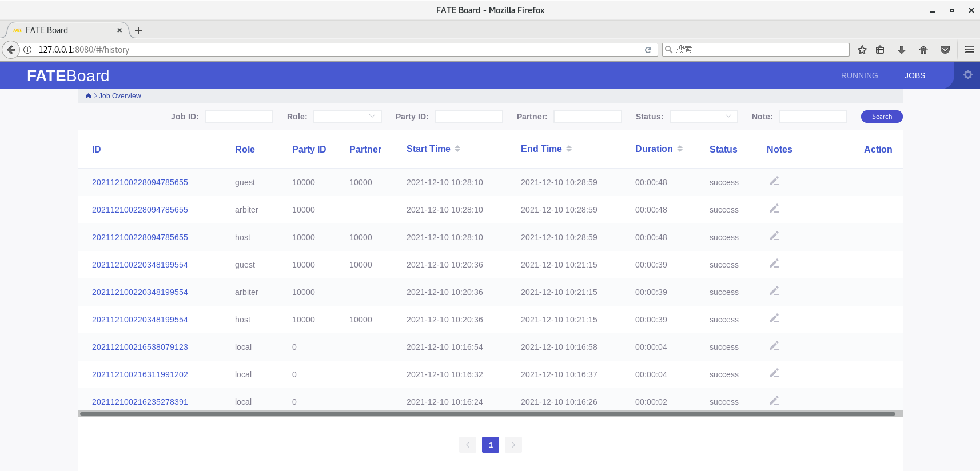The width and height of the screenshot is (980, 471).
Task: Click Job Overview breadcrumb
Action: (119, 96)
